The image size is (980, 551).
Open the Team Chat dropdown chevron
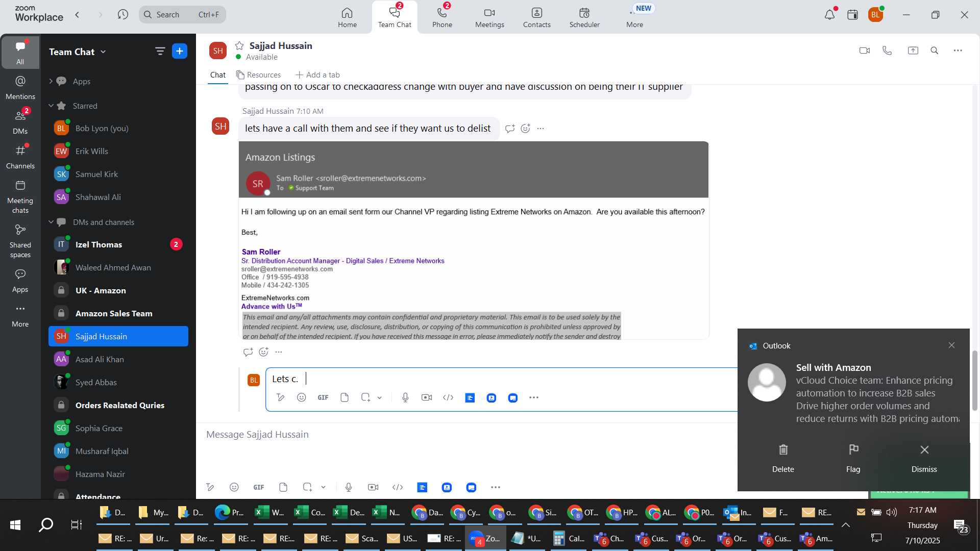pos(103,52)
